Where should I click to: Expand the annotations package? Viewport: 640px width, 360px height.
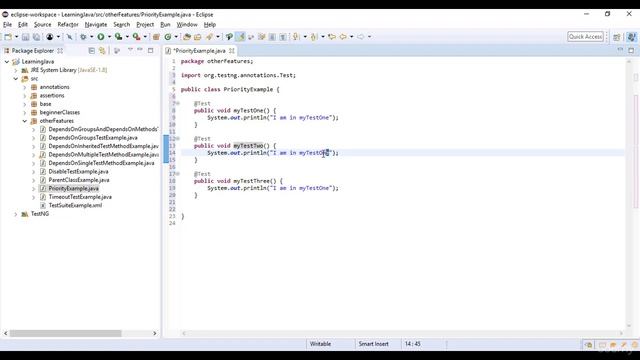click(24, 87)
